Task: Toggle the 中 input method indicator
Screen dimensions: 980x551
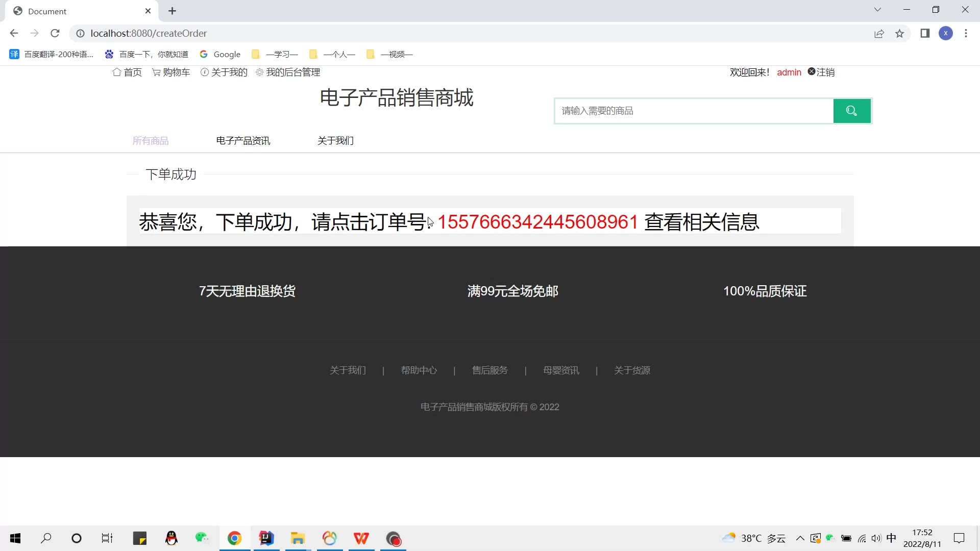Action: [891, 538]
